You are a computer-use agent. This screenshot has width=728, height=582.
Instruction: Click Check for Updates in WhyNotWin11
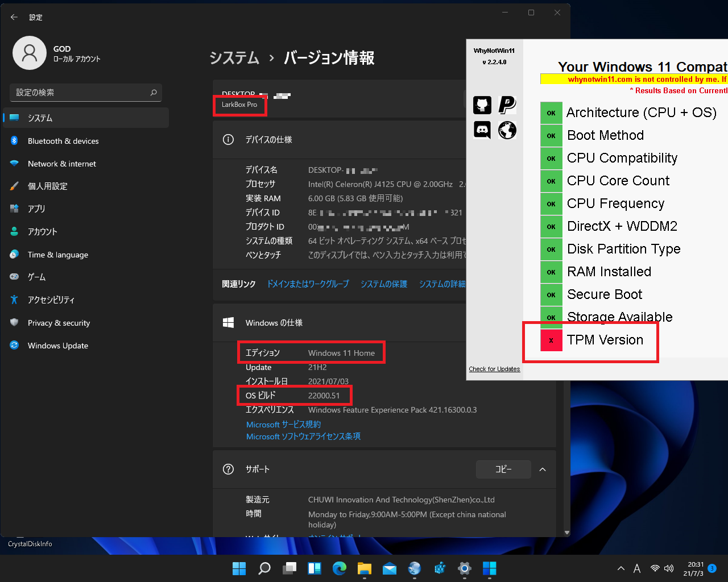(x=494, y=369)
